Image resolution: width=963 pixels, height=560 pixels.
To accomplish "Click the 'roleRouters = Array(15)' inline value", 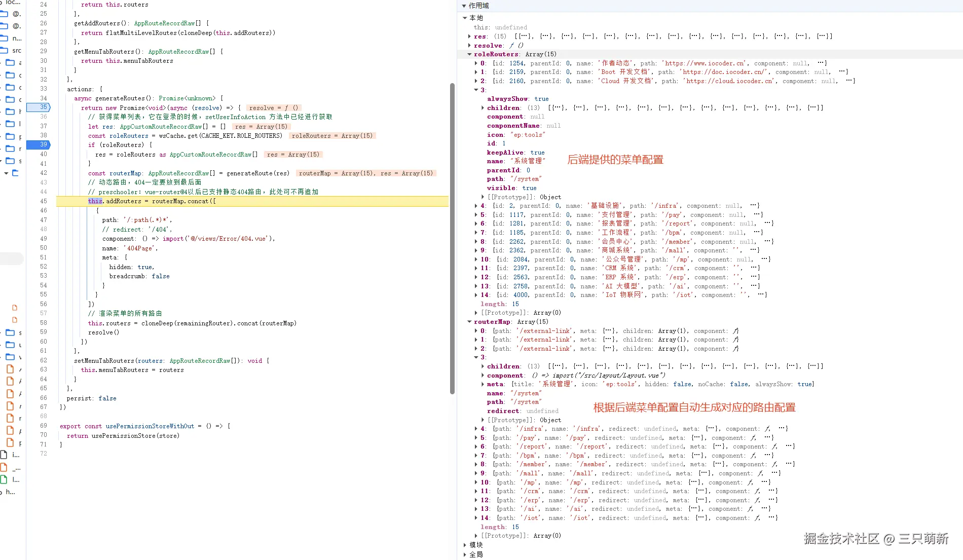I will [x=332, y=136].
